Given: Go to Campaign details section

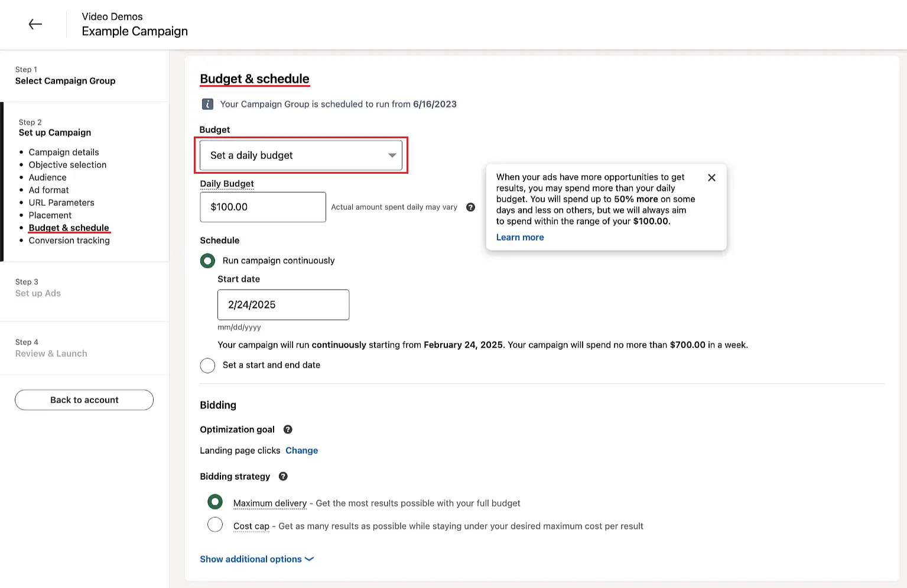Looking at the screenshot, I should [64, 152].
